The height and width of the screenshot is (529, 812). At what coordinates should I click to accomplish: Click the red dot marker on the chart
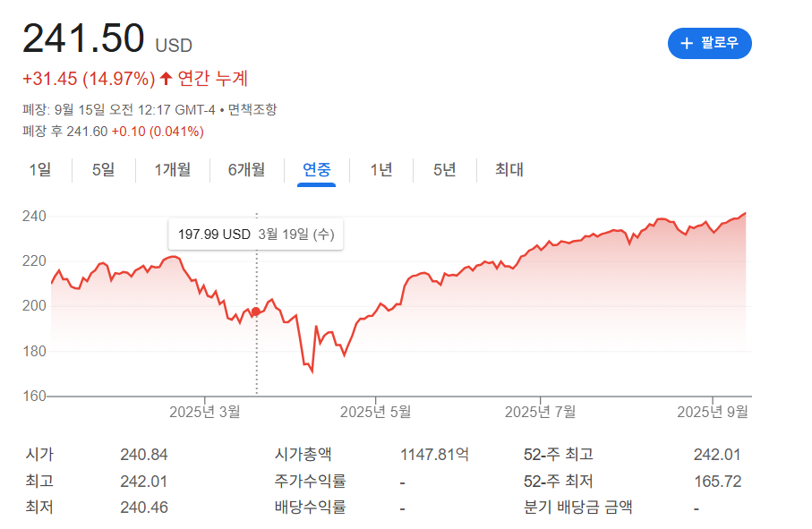(x=255, y=310)
